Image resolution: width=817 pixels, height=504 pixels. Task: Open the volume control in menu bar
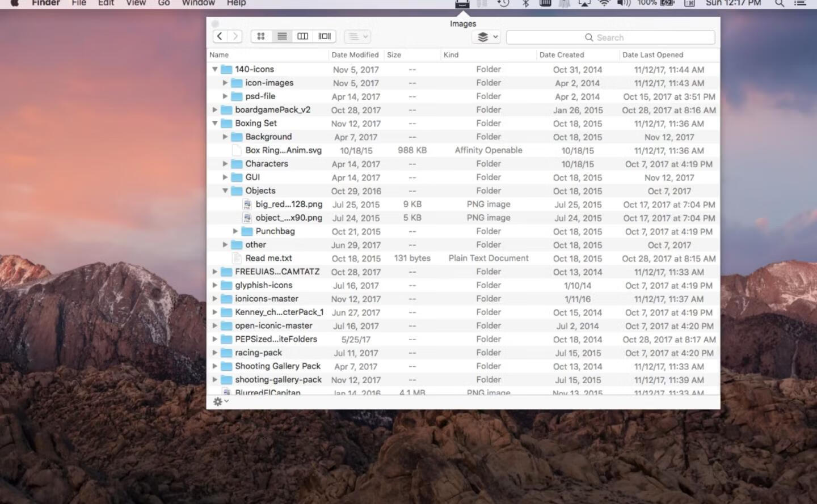point(624,3)
